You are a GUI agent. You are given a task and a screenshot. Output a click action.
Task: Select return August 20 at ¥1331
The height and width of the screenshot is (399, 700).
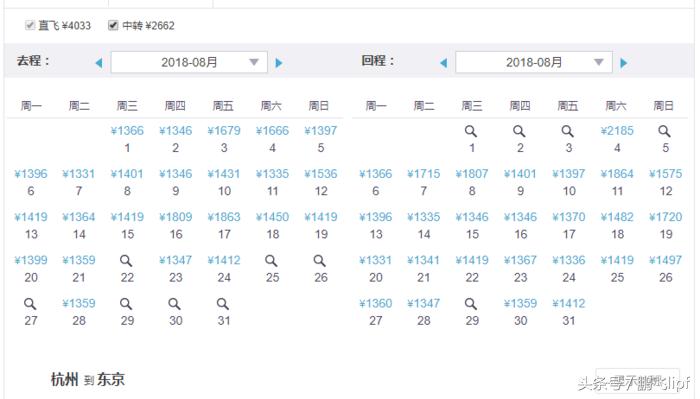(x=375, y=260)
